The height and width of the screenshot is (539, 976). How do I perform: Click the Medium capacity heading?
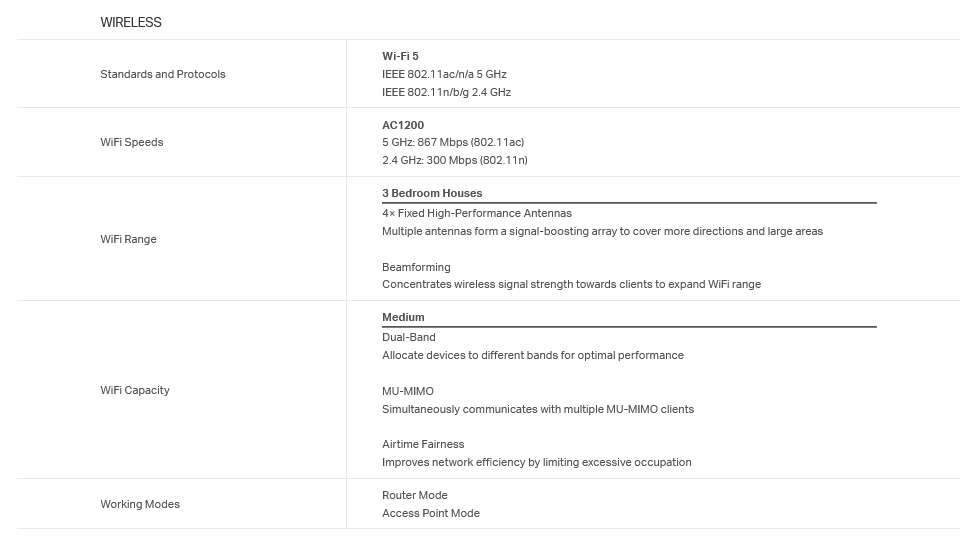[403, 317]
